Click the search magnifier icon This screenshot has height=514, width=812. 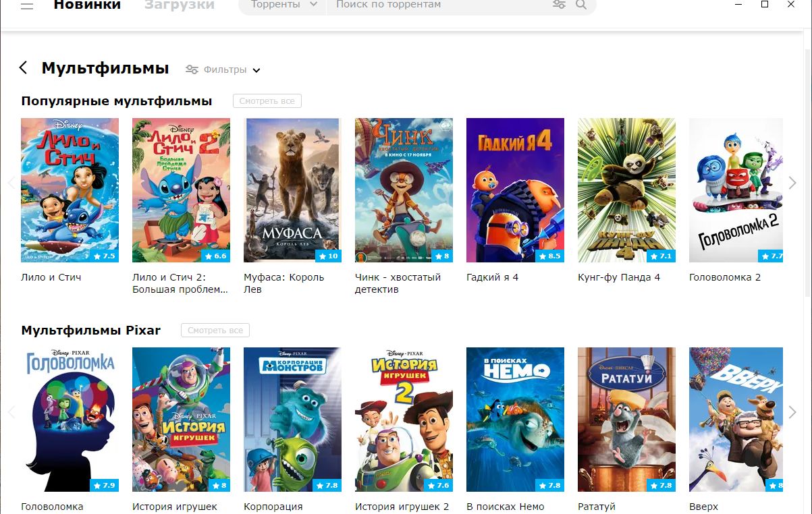(581, 5)
